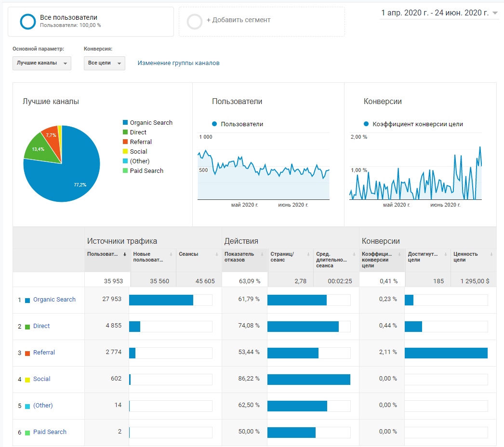Expand the date range picker arrow
This screenshot has height=447, width=504.
495,13
